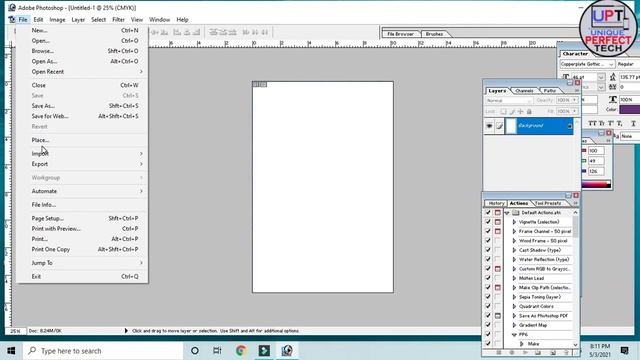Click the Superscript icon in Character panel

[x=611, y=123]
